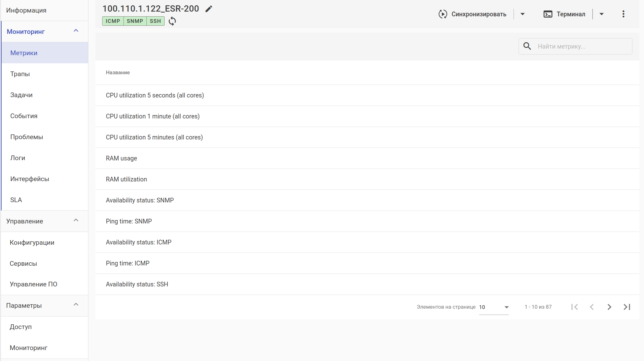Viewport: 644px width, 361px height.
Task: Open the items-per-page dropdown
Action: (x=494, y=307)
